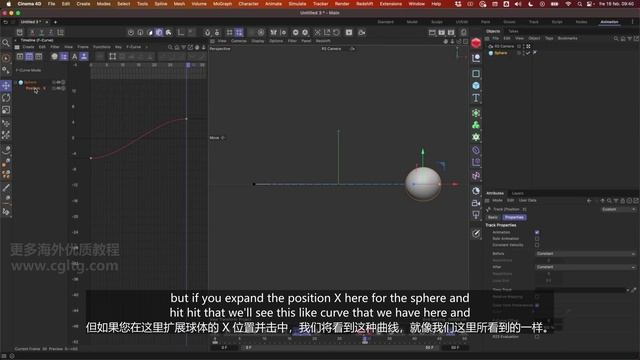Open the timeline Functions menu
The image size is (640, 360).
tap(102, 47)
